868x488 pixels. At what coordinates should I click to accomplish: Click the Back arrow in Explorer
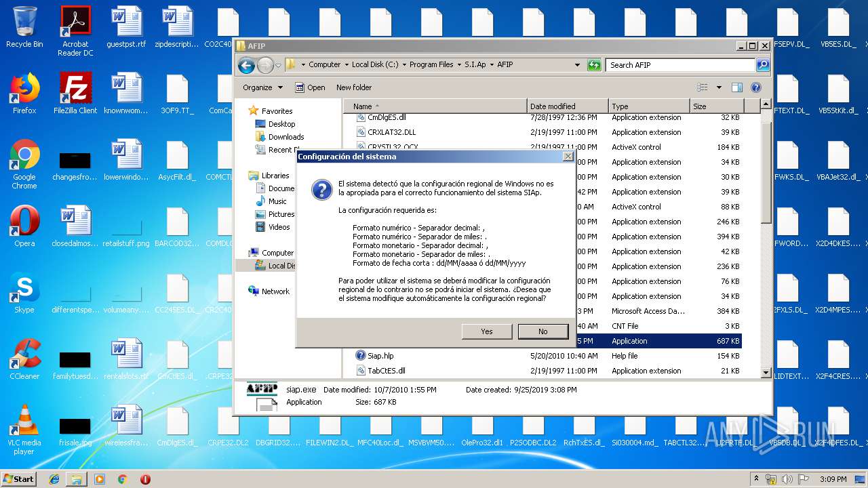(246, 65)
